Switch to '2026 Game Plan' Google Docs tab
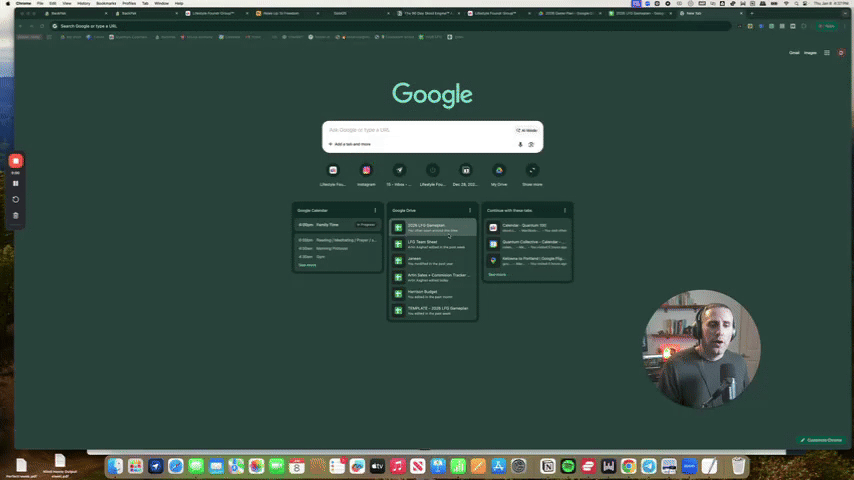The width and height of the screenshot is (854, 480). click(569, 13)
